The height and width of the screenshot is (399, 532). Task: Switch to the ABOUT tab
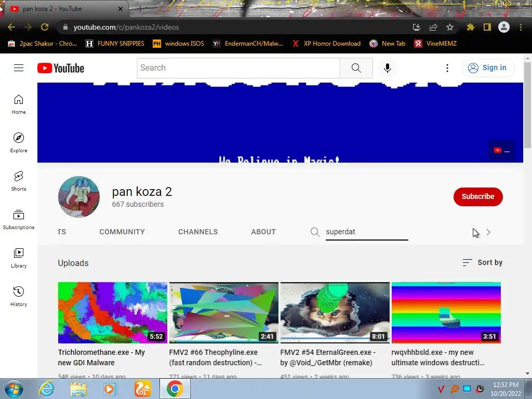(263, 232)
